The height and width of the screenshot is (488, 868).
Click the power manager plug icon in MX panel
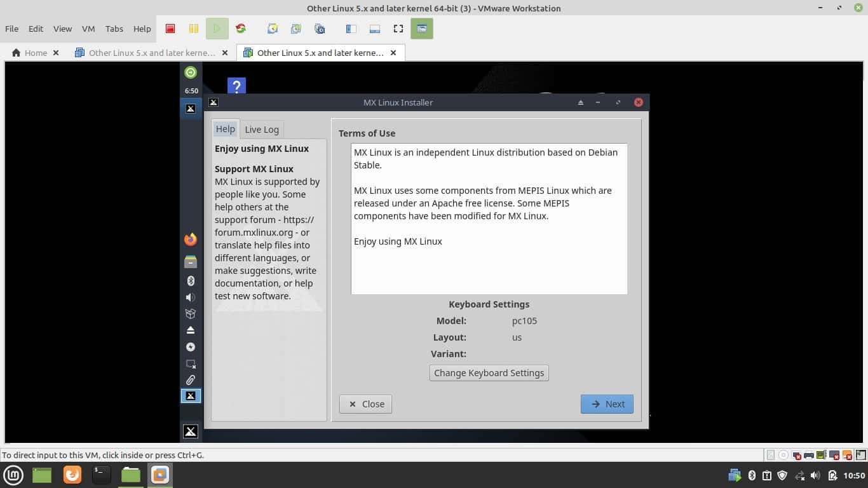coord(191,347)
